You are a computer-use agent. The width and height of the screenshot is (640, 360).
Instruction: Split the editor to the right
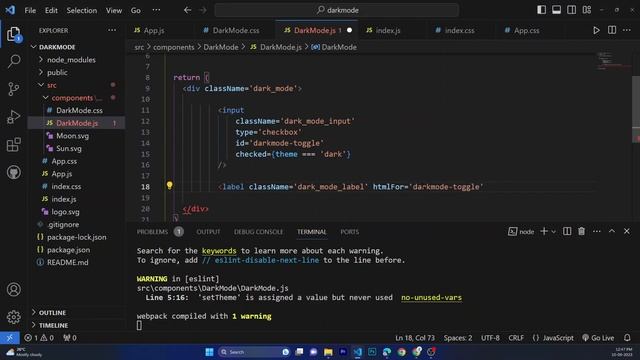point(612,30)
